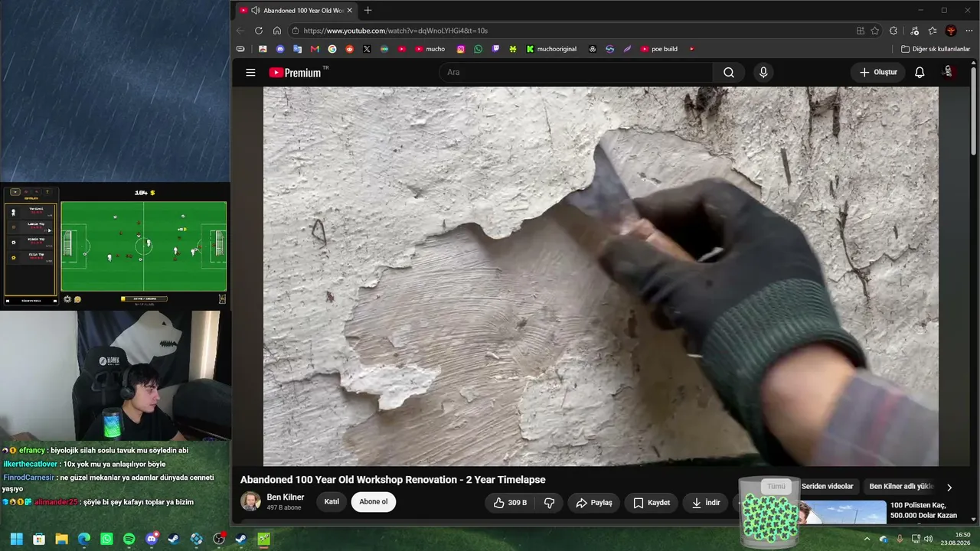This screenshot has width=980, height=551.
Task: Start voice search with the microphone
Action: [763, 73]
